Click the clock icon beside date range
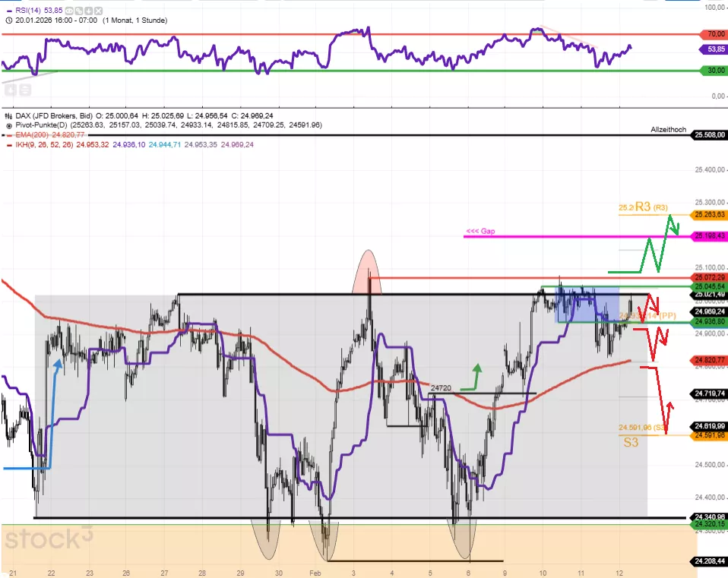Screen dimensions: 728x578 (8, 21)
